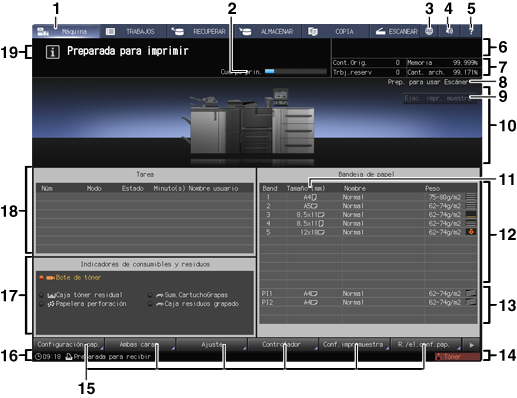Click the Nombre column header in paper tray

(x=355, y=188)
